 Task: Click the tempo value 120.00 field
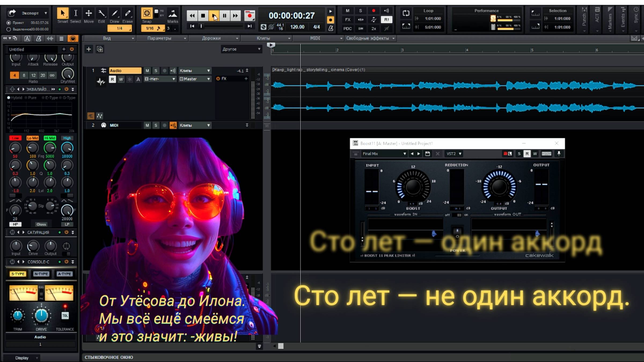(x=297, y=27)
